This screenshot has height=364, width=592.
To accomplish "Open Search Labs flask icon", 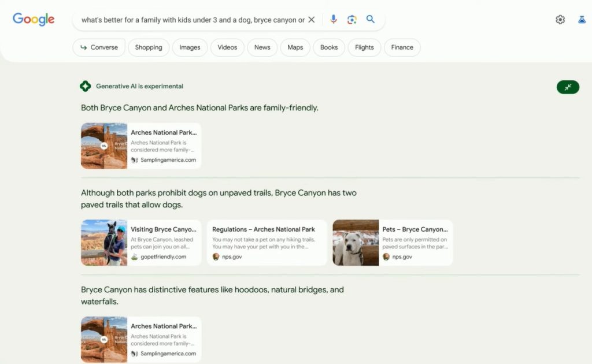I will (x=582, y=20).
